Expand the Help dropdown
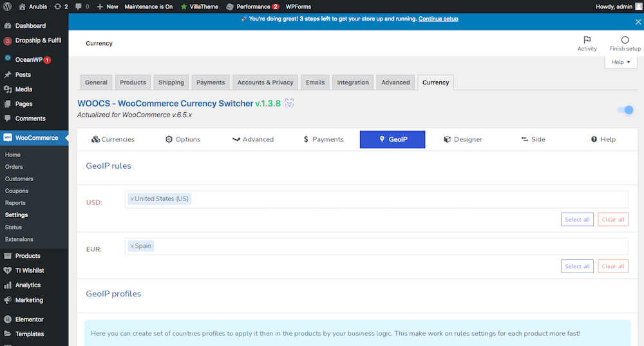The image size is (644, 346). point(621,62)
